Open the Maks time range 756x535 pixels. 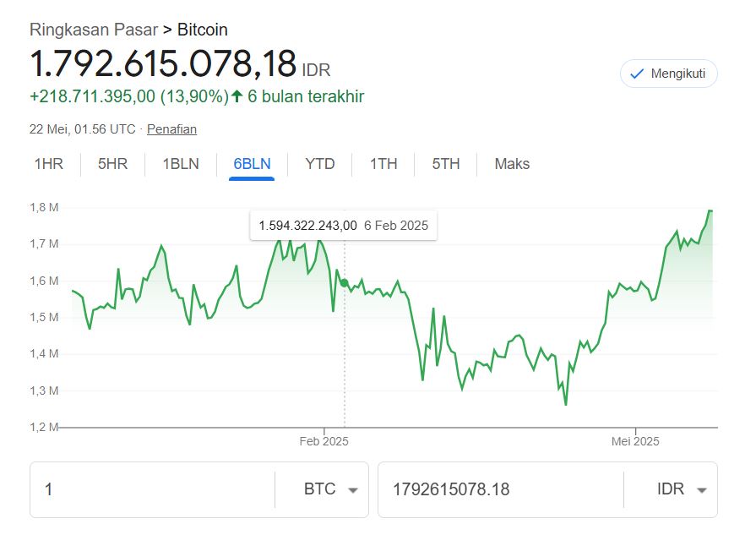(x=511, y=164)
